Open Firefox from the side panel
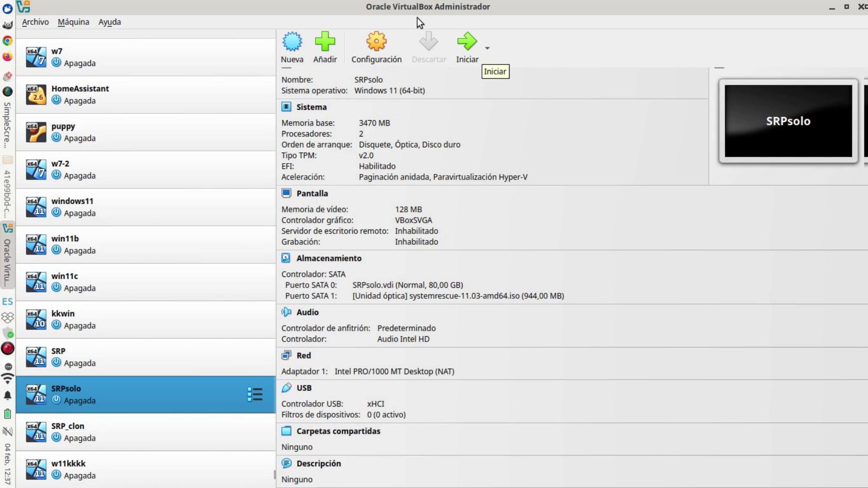The width and height of the screenshot is (868, 488). click(7, 57)
